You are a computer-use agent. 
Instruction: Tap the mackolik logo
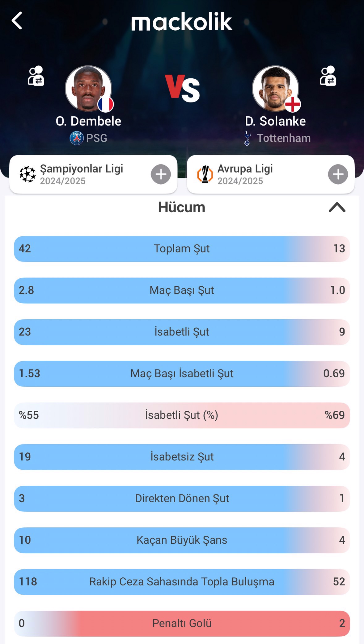click(x=182, y=22)
